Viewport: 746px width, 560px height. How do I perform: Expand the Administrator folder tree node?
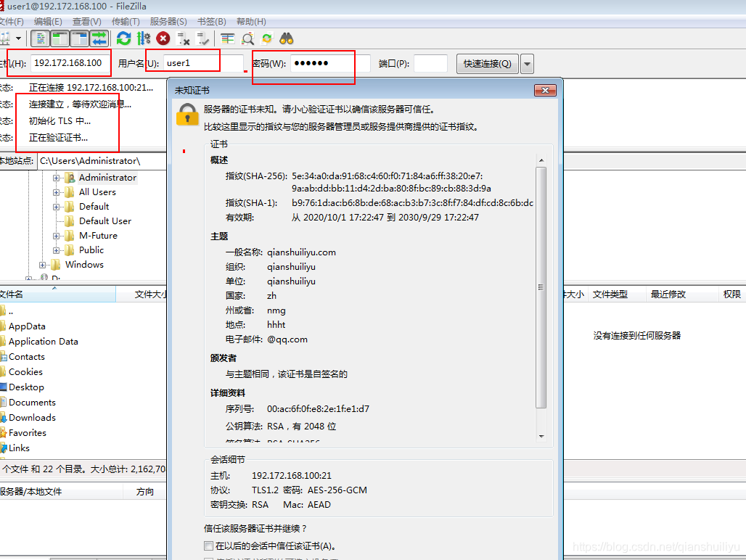pos(57,178)
